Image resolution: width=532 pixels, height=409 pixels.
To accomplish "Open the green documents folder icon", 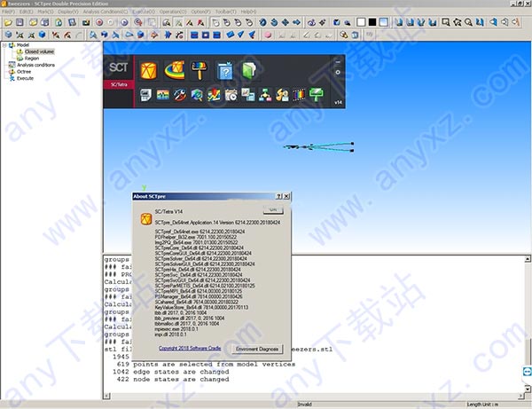I will coord(249,71).
